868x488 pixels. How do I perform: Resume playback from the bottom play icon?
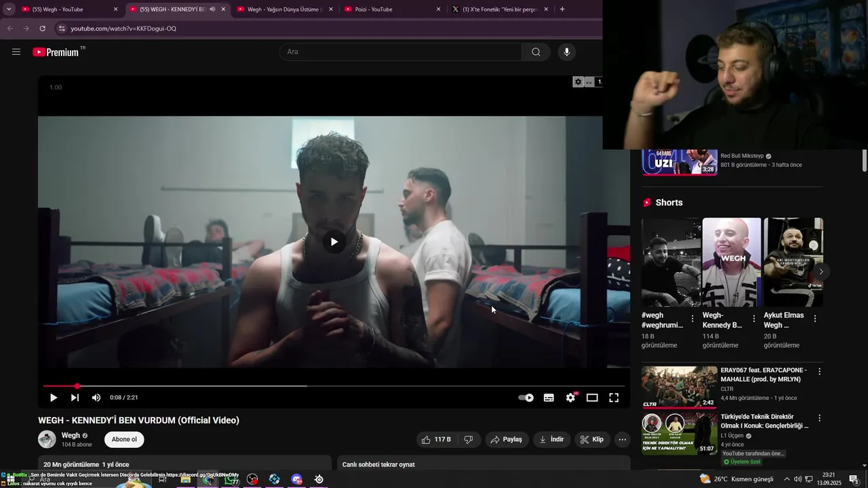54,398
